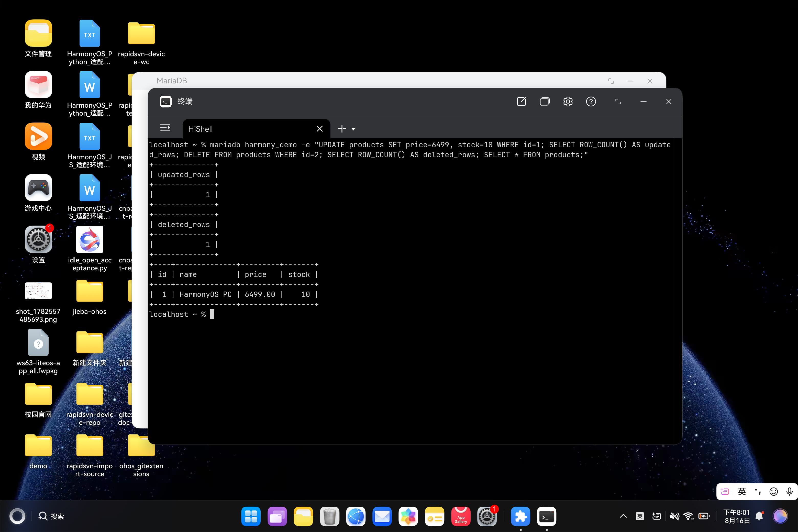
Task: Open the notes app in dock
Action: click(434, 516)
